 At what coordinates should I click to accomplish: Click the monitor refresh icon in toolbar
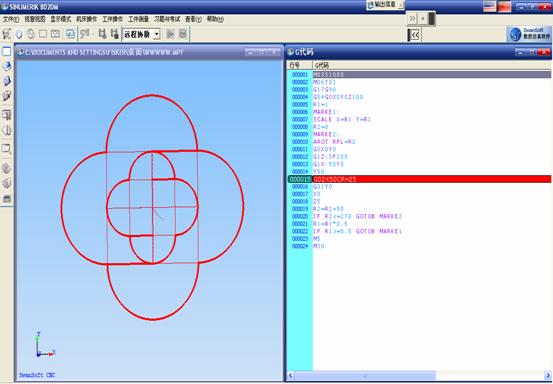click(x=71, y=34)
